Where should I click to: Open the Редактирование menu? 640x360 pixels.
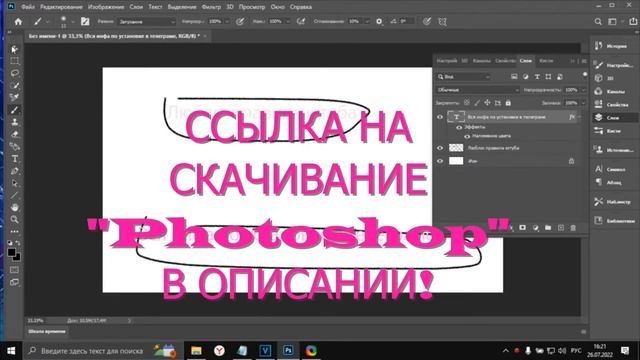tap(61, 7)
